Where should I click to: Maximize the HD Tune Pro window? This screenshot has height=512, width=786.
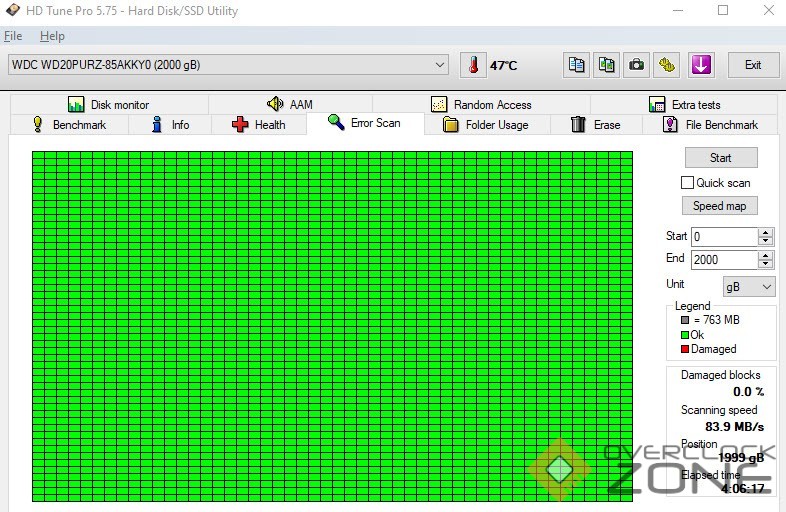click(723, 10)
